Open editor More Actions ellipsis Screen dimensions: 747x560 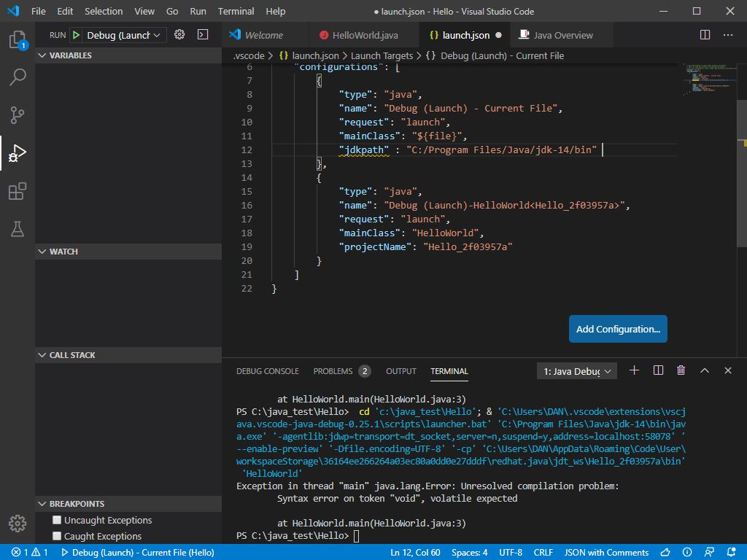click(x=728, y=35)
